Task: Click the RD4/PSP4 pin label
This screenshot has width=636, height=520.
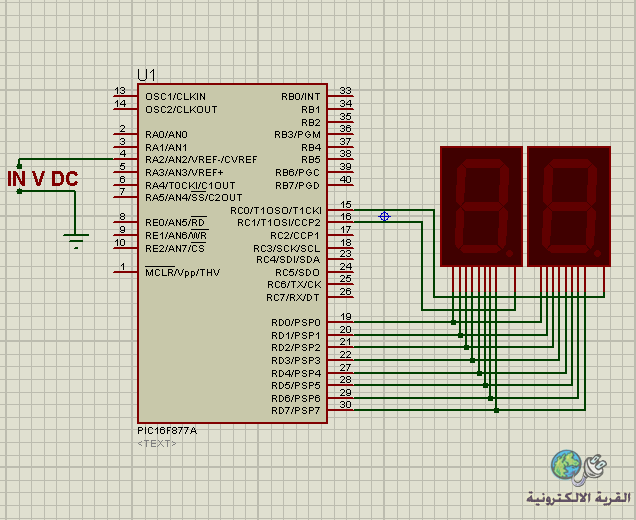Action: coord(296,374)
